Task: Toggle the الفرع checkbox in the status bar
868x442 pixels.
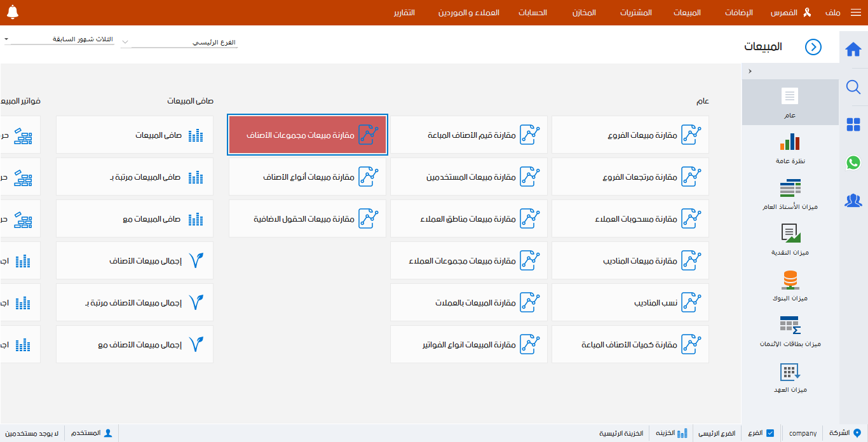Action: 770,432
